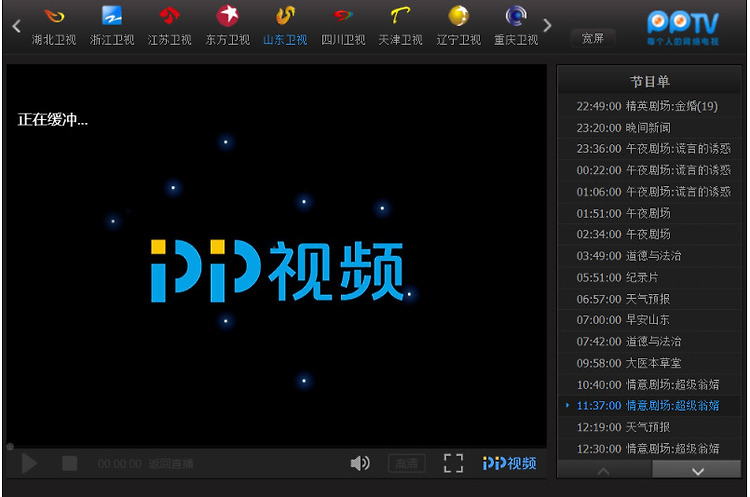Open 09:58:00 大医本草堂 program

click(x=649, y=363)
